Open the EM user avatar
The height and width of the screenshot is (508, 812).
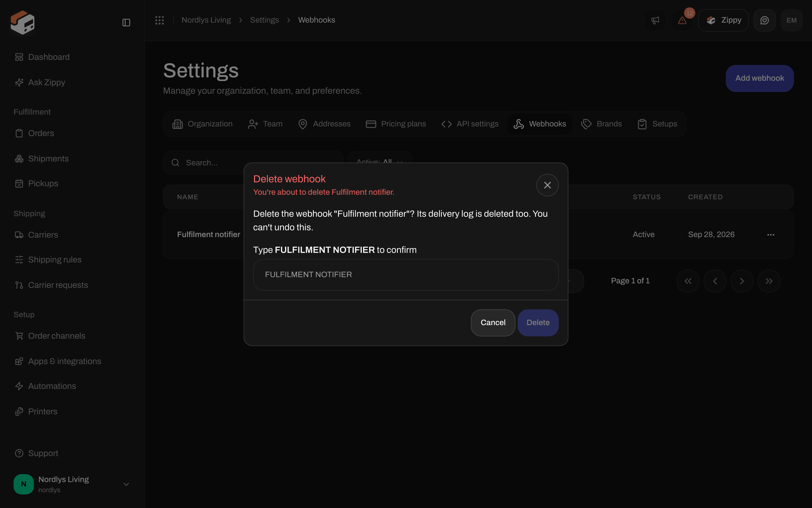point(791,20)
